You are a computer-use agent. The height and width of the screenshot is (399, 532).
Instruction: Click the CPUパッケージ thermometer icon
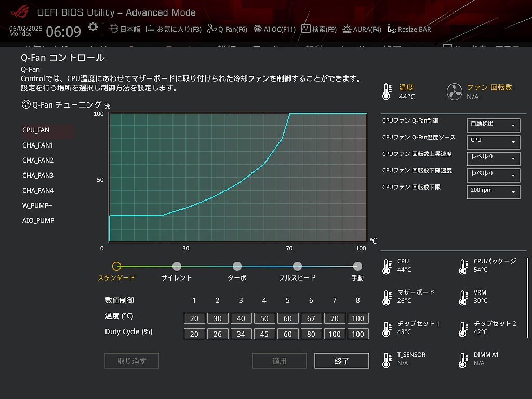pos(463,267)
